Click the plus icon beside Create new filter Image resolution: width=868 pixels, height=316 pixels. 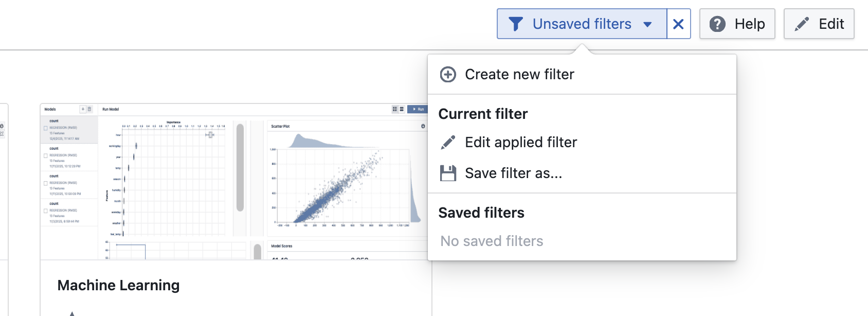click(x=448, y=75)
